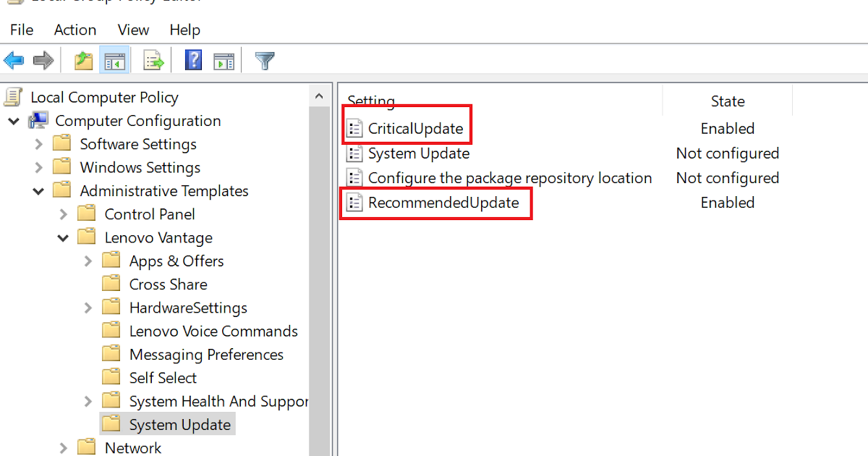The width and height of the screenshot is (868, 456).
Task: Expand the Software Settings node
Action: click(39, 144)
